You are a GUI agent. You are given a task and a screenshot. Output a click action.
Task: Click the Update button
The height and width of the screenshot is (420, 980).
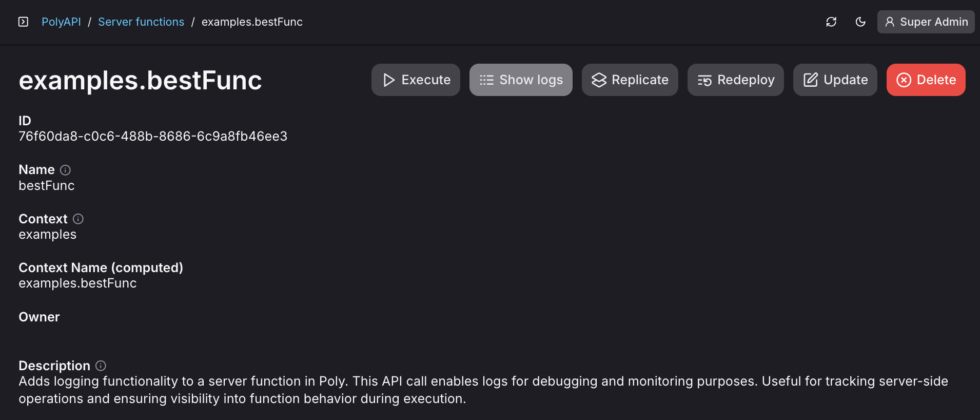point(835,80)
